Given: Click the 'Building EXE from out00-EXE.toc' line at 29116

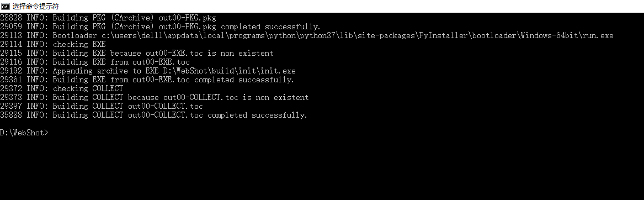Looking at the screenshot, I should tap(95, 62).
